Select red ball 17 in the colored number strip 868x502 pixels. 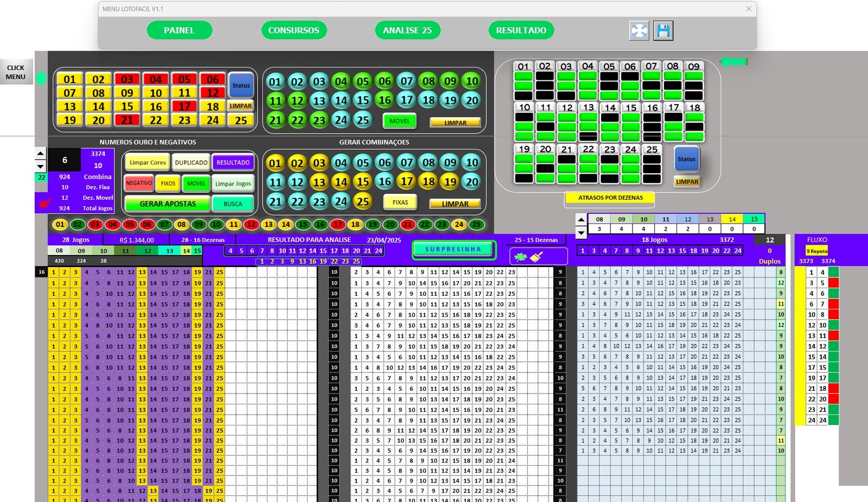coord(337,225)
